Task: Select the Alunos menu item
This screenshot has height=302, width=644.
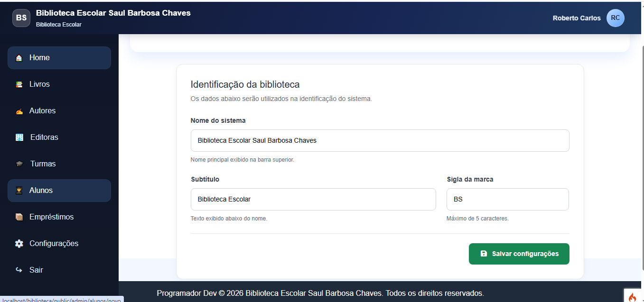Action: (x=59, y=191)
